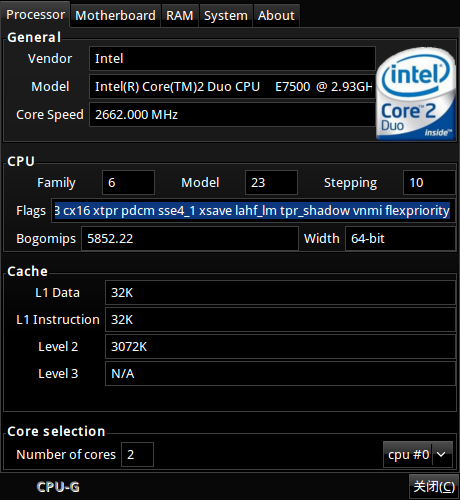The height and width of the screenshot is (500, 460).
Task: Click the Intel Core 2 Duo logo
Action: [416, 94]
